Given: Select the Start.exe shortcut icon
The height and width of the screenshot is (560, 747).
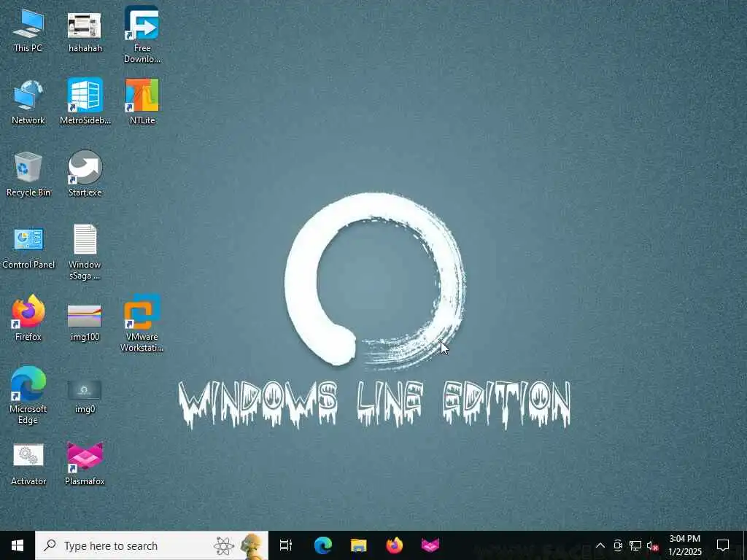Looking at the screenshot, I should click(85, 174).
